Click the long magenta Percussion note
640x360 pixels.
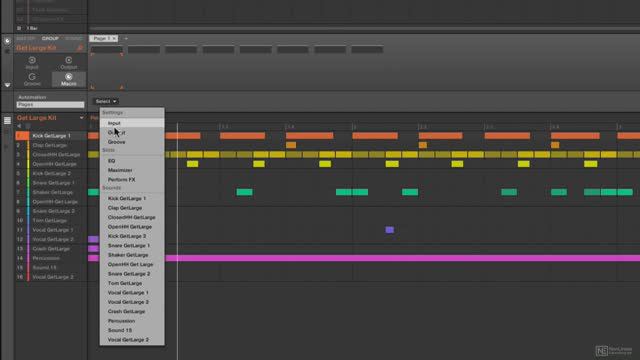click(402, 258)
